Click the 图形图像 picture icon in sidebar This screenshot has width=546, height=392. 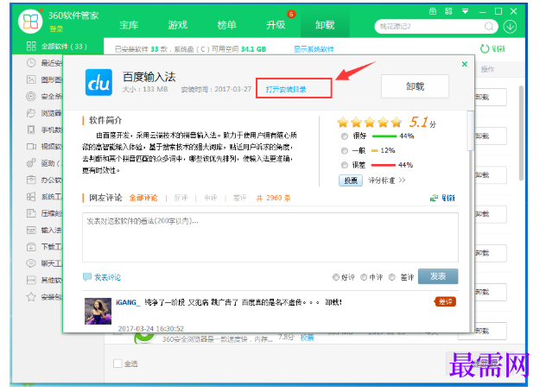[31, 79]
